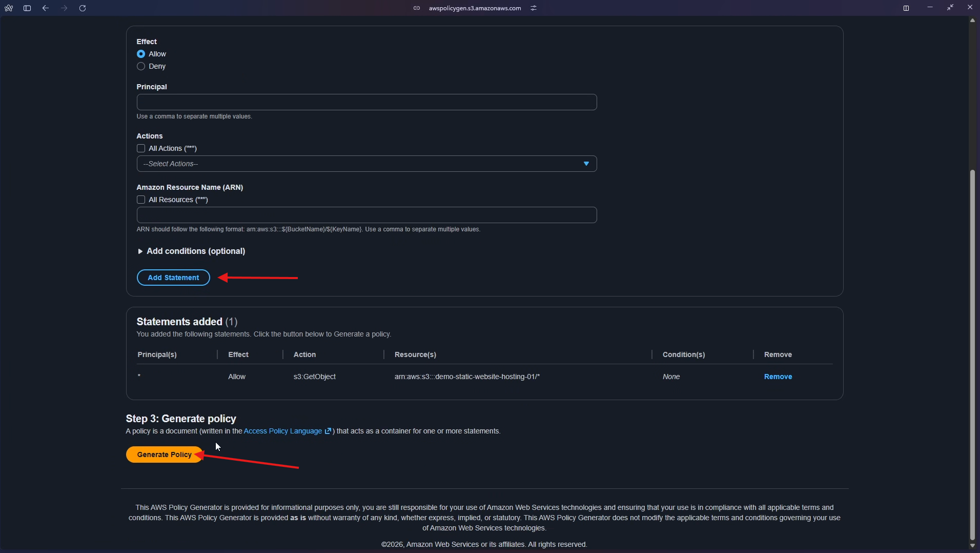
Task: Open the Select Actions dropdown
Action: point(366,163)
